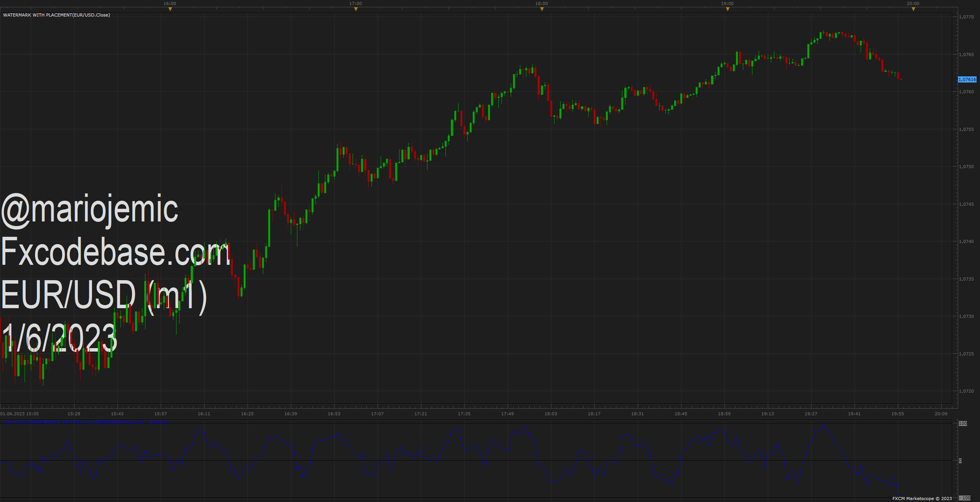Click the 18:00 hour marker triangle
This screenshot has width=980, height=502.
[542, 10]
